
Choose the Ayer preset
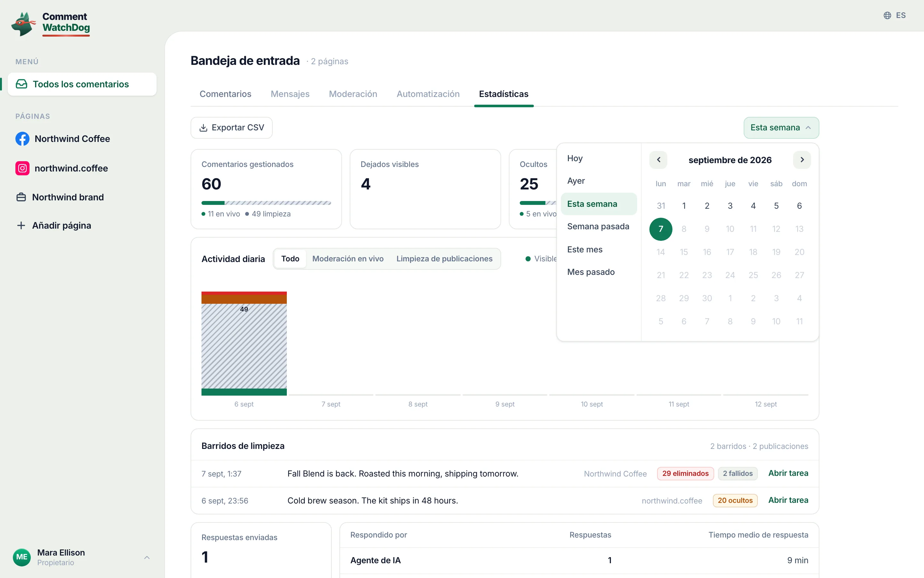(x=599, y=181)
